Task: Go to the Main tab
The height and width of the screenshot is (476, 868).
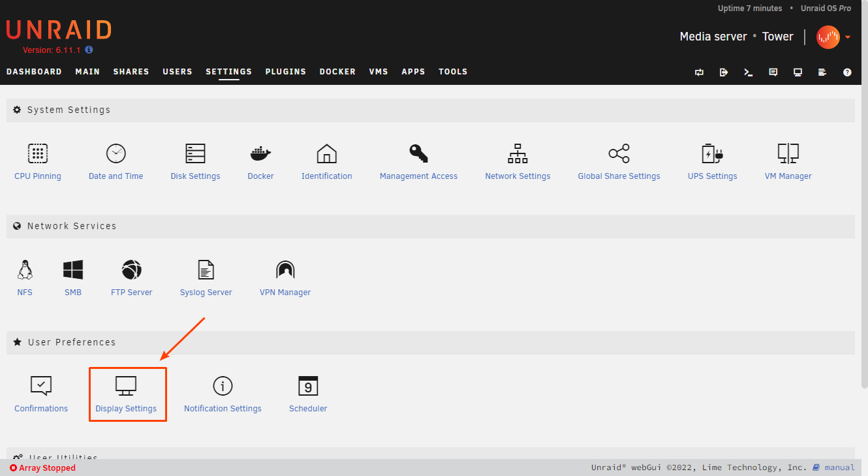Action: tap(87, 72)
